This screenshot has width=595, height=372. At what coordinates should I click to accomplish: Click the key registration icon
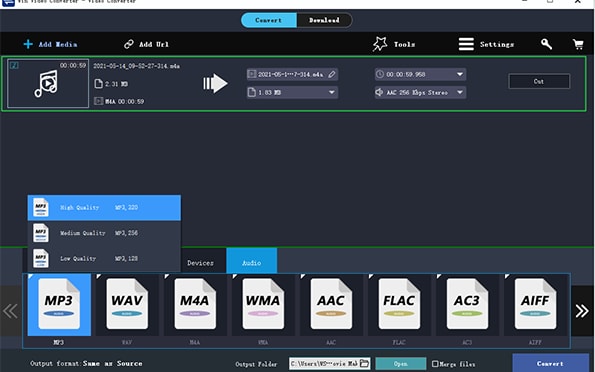tap(546, 44)
